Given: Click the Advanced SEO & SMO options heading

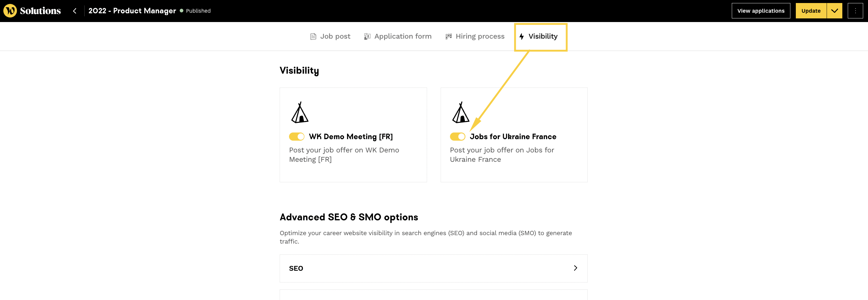Looking at the screenshot, I should coord(349,217).
